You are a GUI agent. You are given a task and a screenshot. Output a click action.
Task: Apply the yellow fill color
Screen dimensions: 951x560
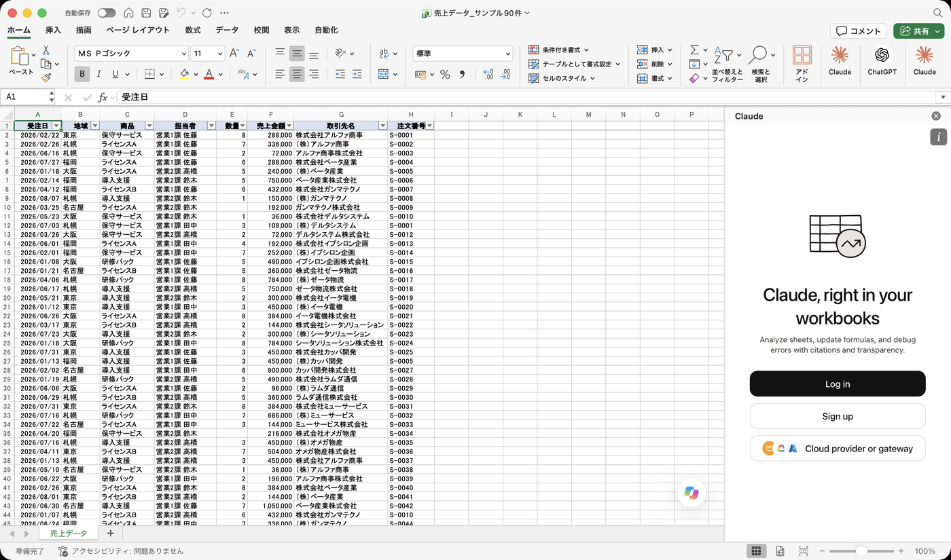click(184, 75)
